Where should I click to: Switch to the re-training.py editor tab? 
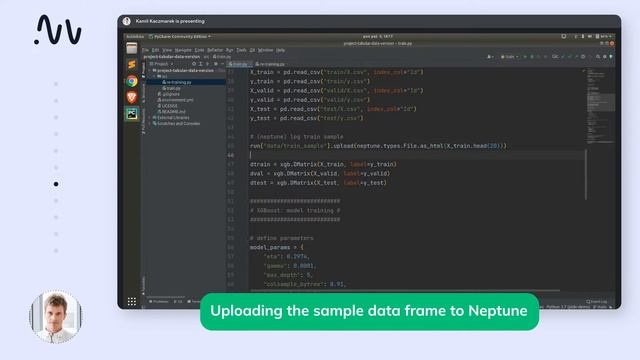pos(269,64)
